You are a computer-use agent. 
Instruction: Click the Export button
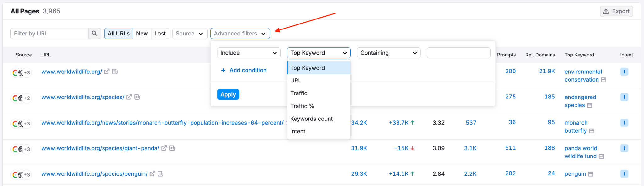(x=616, y=11)
